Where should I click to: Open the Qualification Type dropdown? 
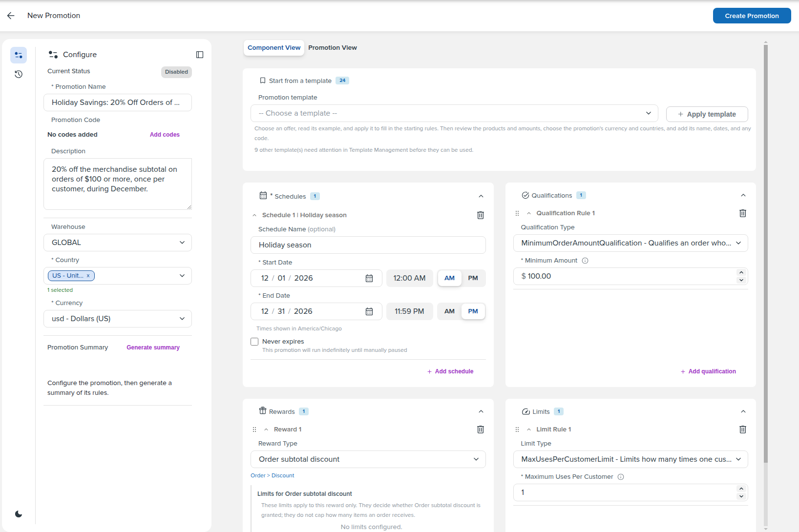click(631, 243)
